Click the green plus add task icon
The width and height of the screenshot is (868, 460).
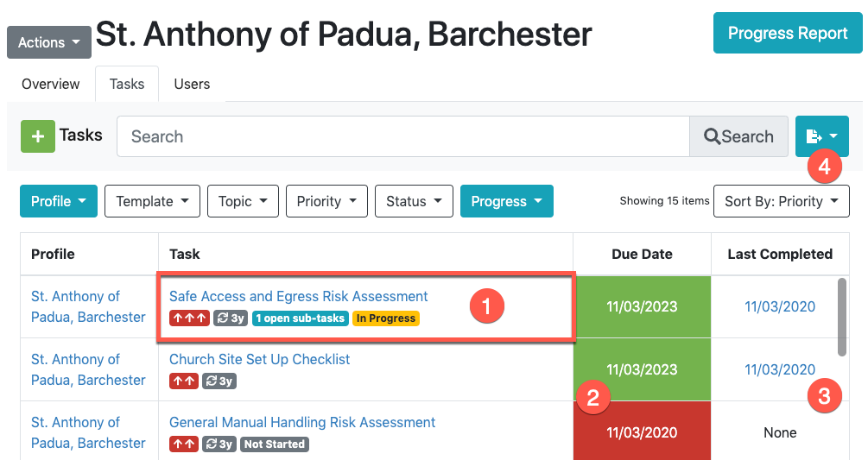[37, 136]
